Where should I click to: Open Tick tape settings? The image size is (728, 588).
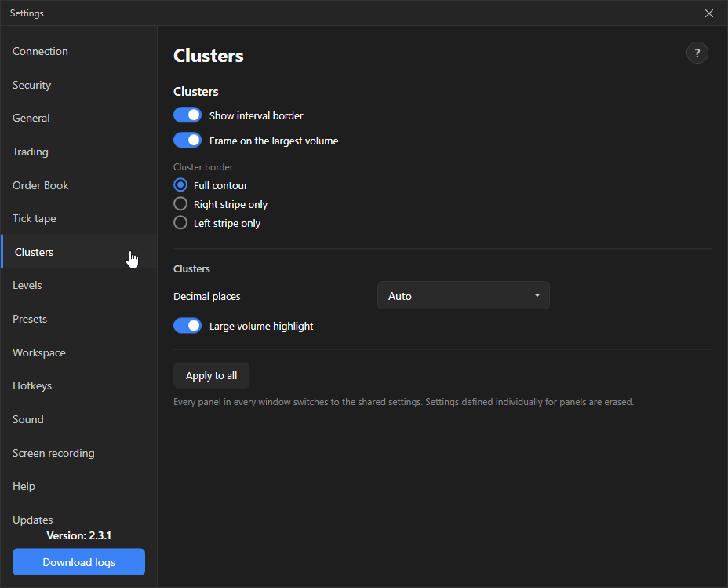pyautogui.click(x=79, y=218)
